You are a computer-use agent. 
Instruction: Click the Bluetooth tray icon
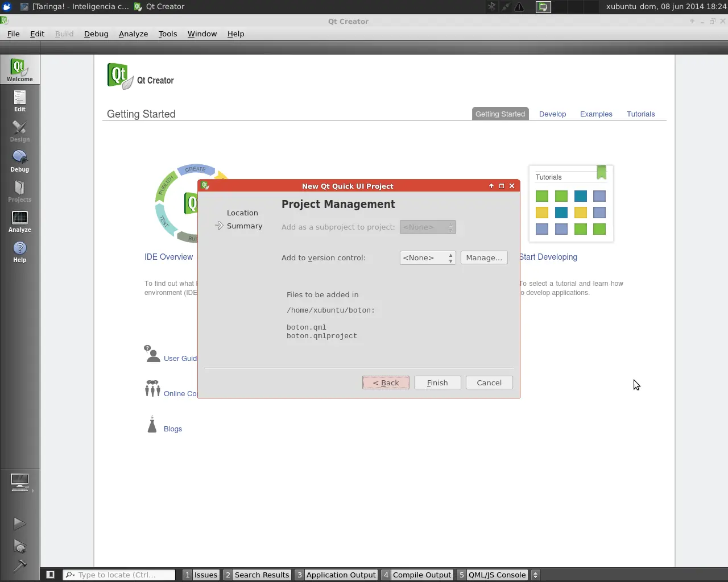pyautogui.click(x=492, y=7)
